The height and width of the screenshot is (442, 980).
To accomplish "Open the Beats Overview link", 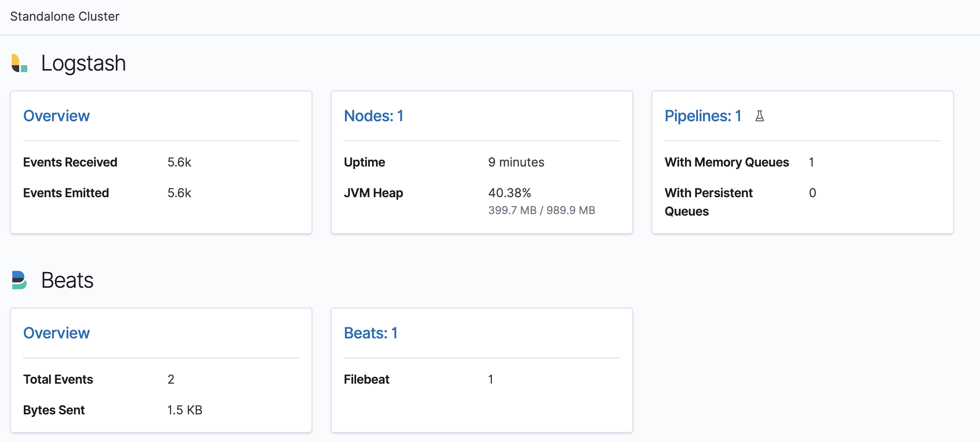I will [x=56, y=333].
